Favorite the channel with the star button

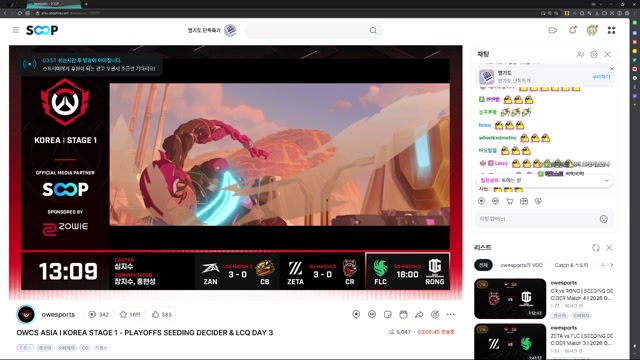(x=130, y=314)
